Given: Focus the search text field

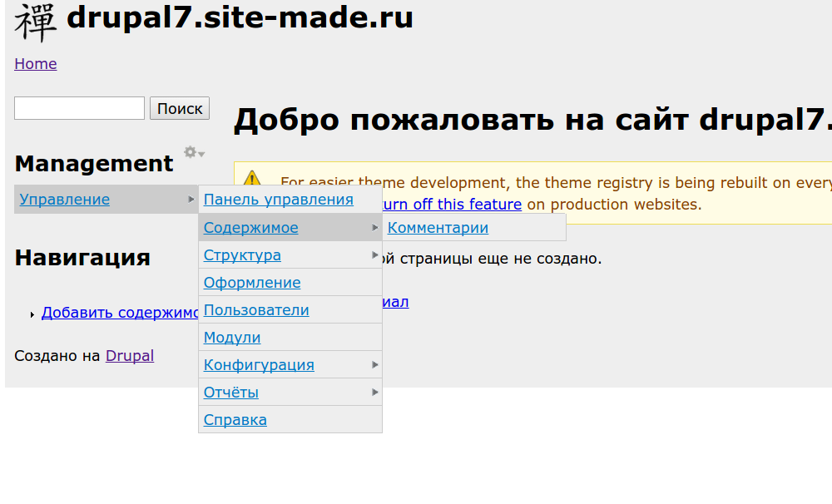Looking at the screenshot, I should [80, 108].
